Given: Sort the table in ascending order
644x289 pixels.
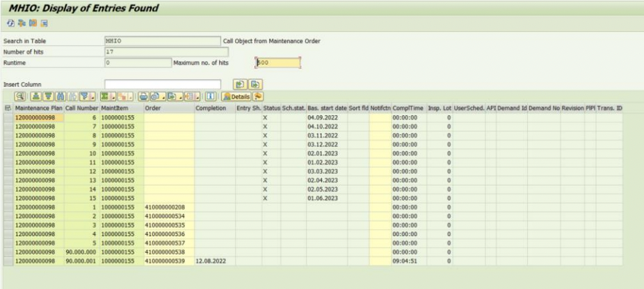Looking at the screenshot, I should click(x=35, y=97).
